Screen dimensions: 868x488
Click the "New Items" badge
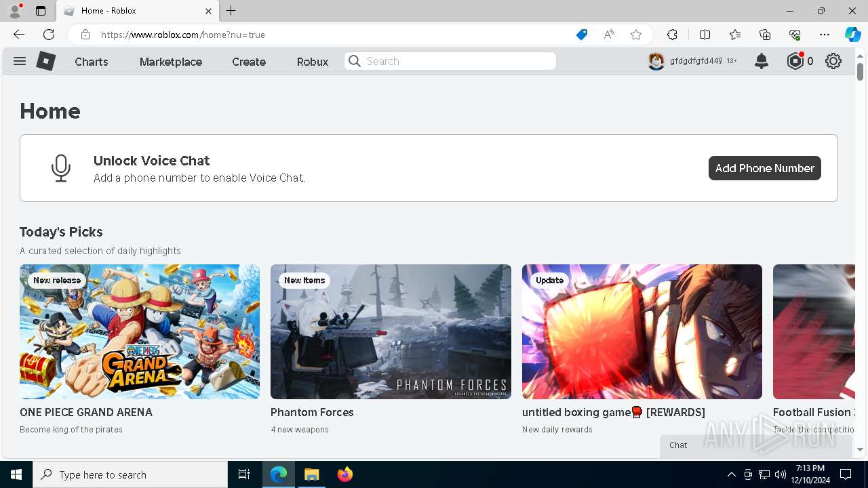(x=304, y=281)
